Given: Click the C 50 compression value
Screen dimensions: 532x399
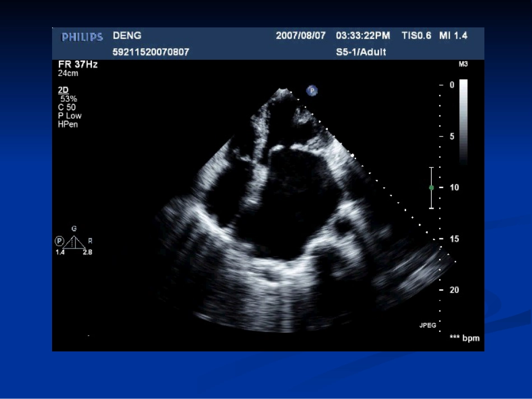Looking at the screenshot, I should click(67, 107).
